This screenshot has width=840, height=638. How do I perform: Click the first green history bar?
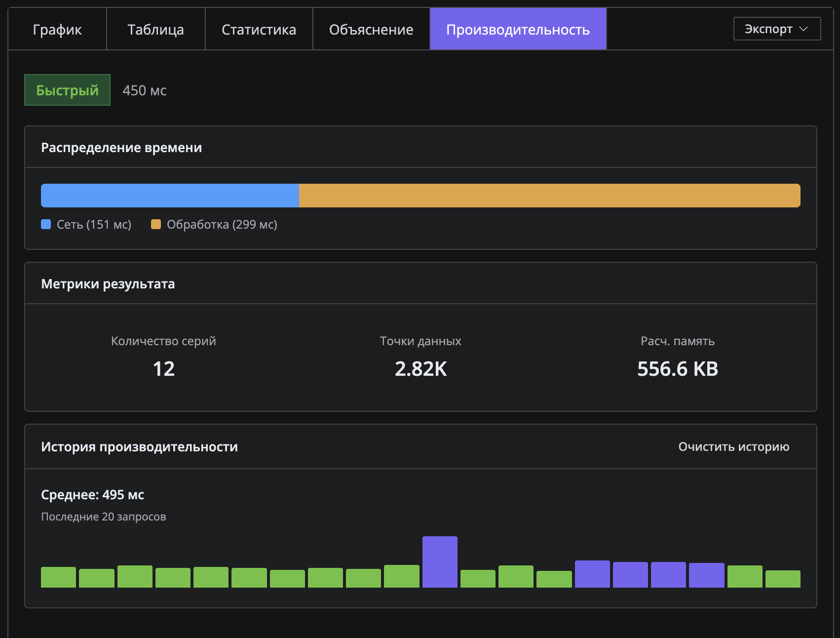coord(58,577)
